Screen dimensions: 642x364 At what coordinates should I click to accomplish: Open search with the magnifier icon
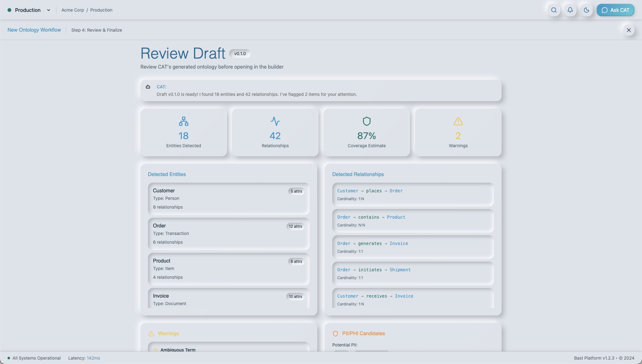coord(554,10)
